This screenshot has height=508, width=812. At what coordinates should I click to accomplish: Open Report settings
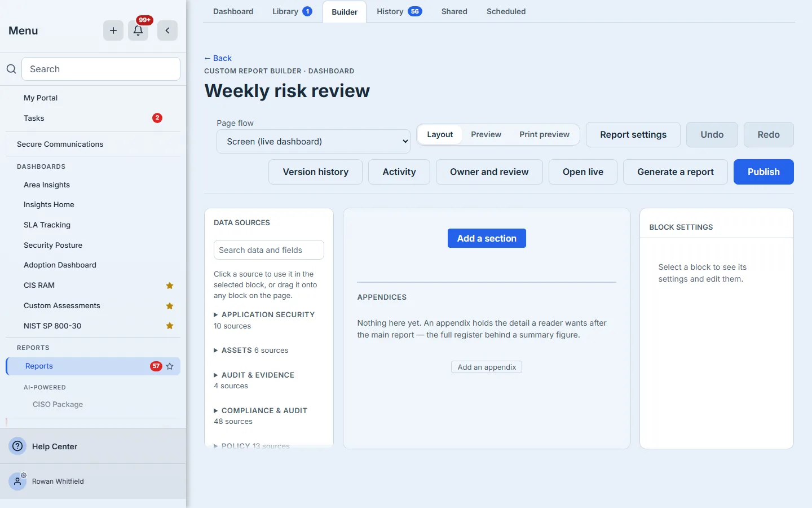click(x=633, y=135)
